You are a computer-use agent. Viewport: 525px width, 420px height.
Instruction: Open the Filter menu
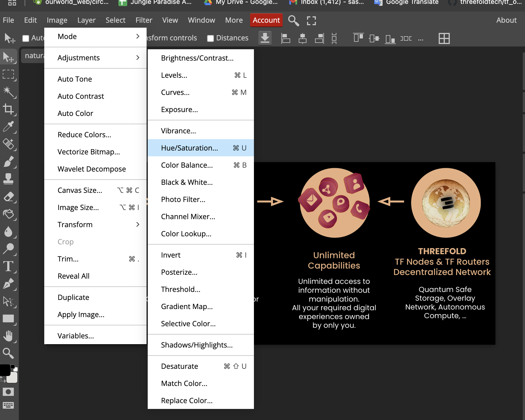144,20
